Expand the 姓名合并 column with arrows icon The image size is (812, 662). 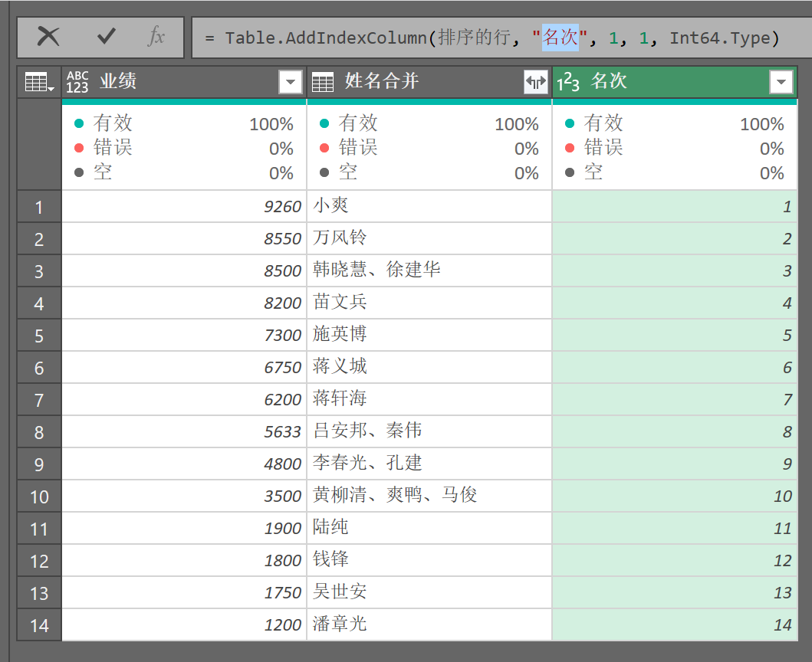click(535, 82)
